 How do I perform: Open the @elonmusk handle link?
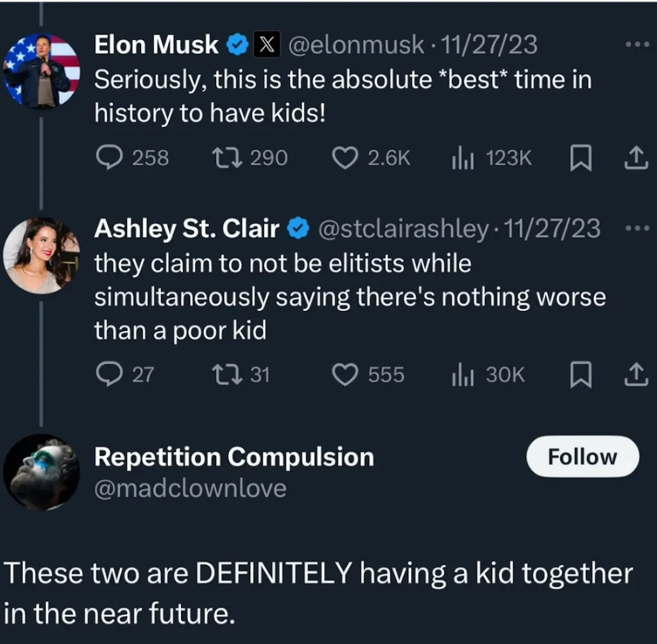tap(357, 44)
